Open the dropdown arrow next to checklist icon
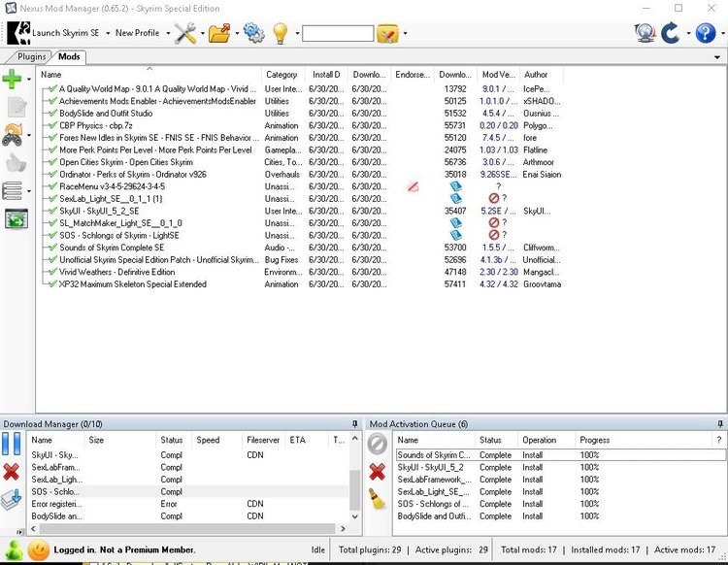 tap(405, 33)
